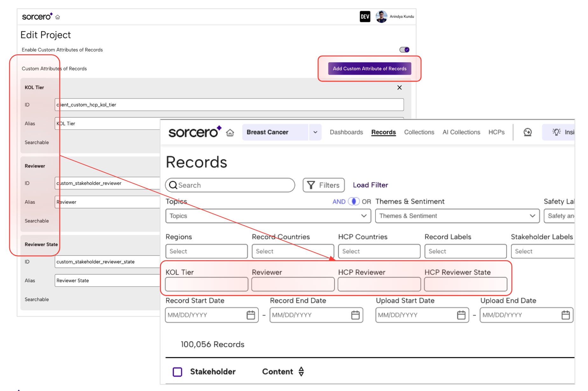
Task: Go to the Dashboards tab
Action: [346, 132]
